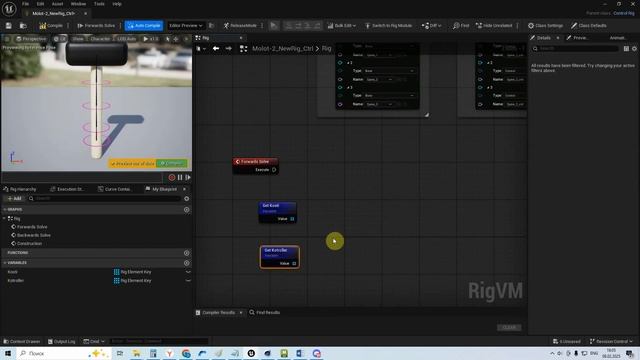Click the add graph plus icon
This screenshot has height=360, width=640.
click(187, 209)
